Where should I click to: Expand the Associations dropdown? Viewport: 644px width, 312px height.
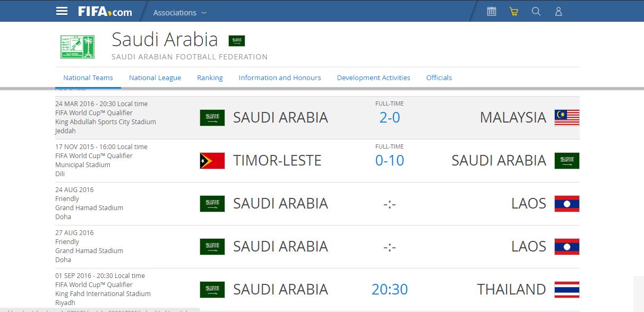click(x=180, y=12)
